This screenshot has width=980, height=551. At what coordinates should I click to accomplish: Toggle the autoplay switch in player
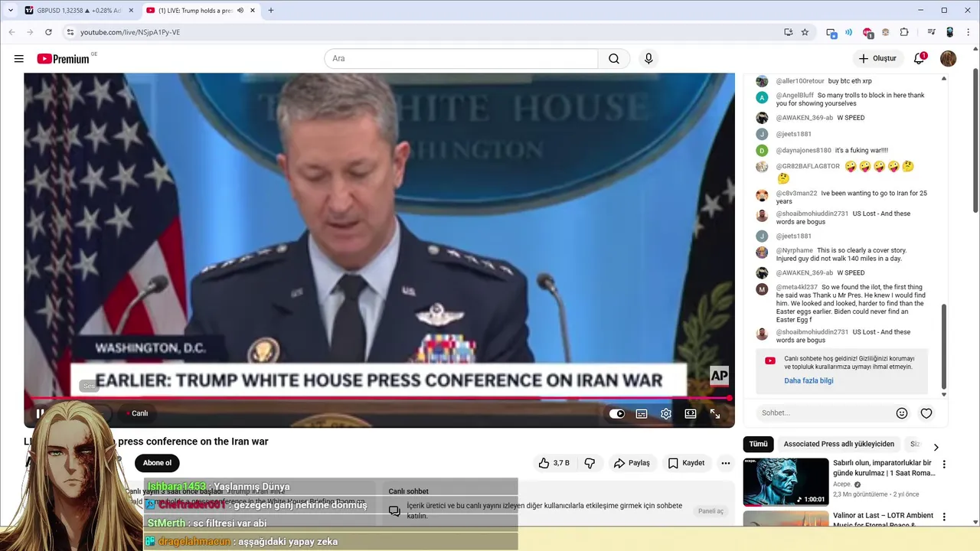pos(617,414)
